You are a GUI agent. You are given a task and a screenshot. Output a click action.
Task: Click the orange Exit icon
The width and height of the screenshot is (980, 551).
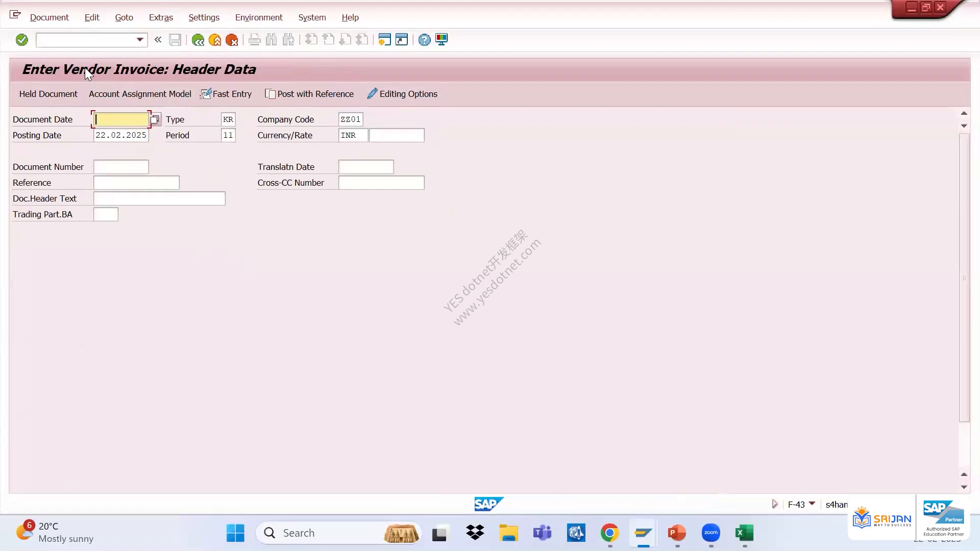click(215, 40)
